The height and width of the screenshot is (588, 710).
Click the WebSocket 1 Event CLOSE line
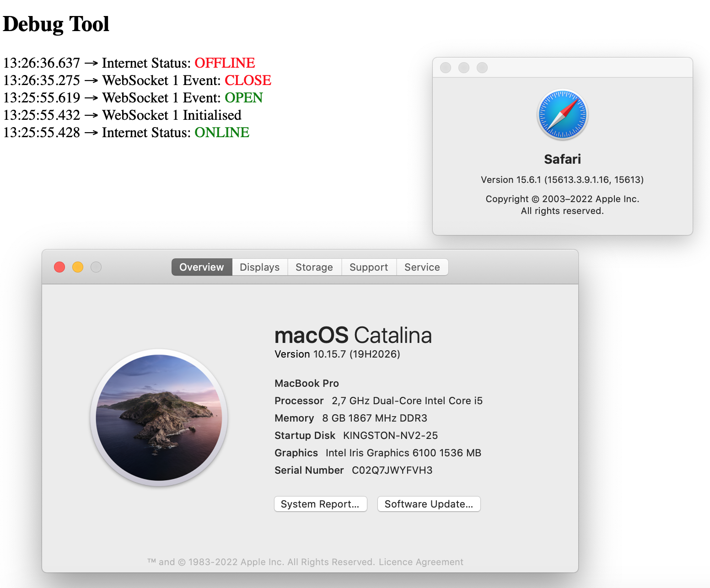click(x=137, y=80)
